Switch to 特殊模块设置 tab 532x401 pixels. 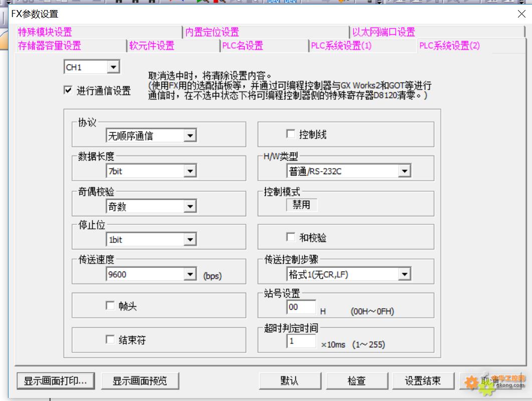tap(99, 32)
